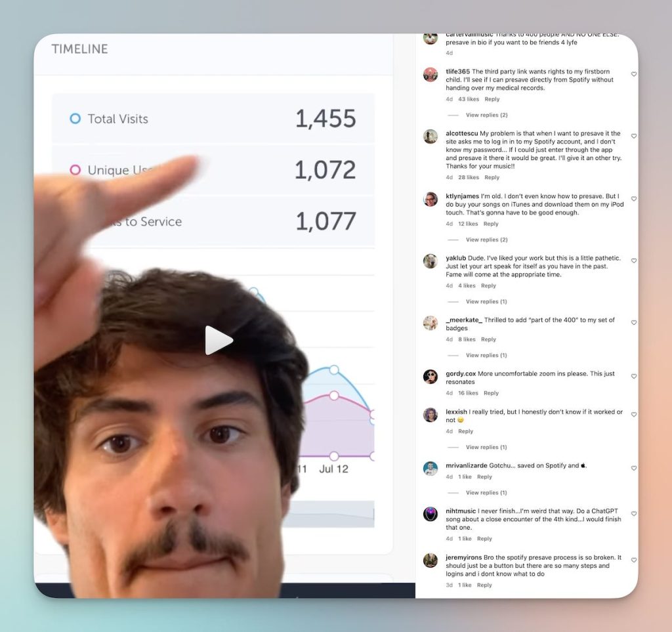Reply to alcottescu's comment
The width and height of the screenshot is (672, 632).
492,177
